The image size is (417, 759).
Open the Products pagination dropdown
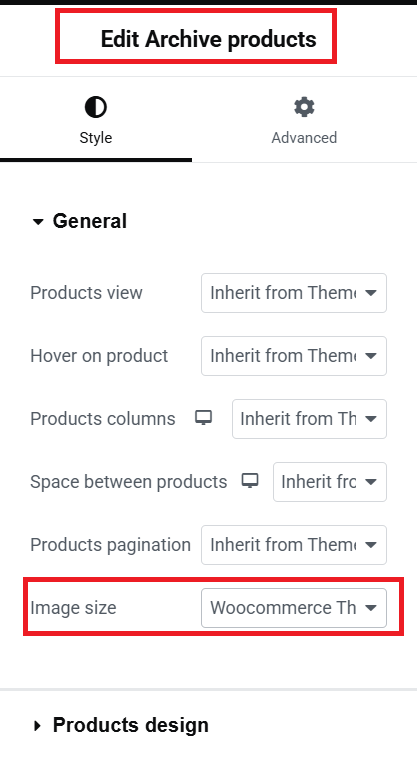(293, 545)
